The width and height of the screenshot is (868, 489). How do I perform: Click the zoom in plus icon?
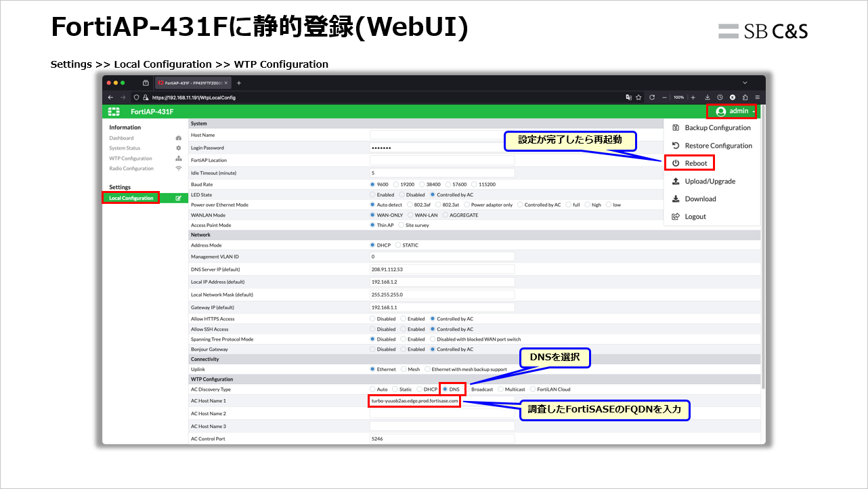pyautogui.click(x=693, y=98)
